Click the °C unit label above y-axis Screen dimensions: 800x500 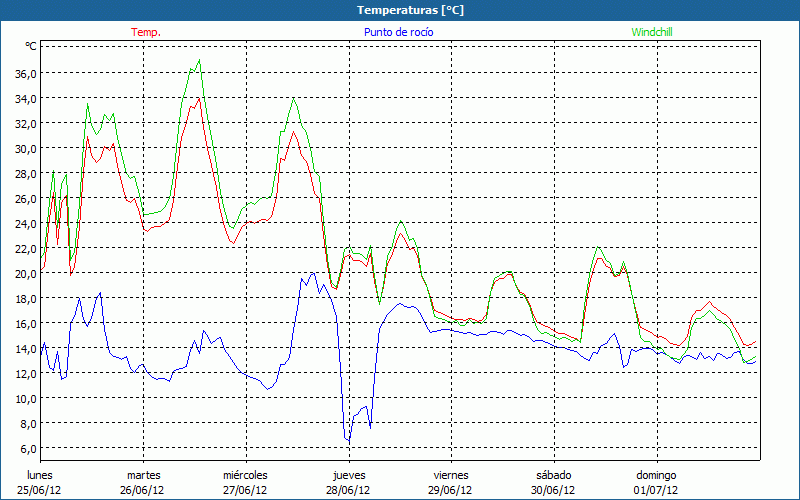[x=31, y=46]
